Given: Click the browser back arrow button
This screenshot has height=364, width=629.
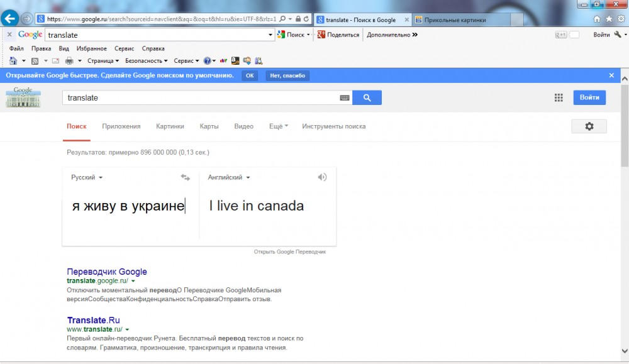Looking at the screenshot, I should tap(10, 19).
